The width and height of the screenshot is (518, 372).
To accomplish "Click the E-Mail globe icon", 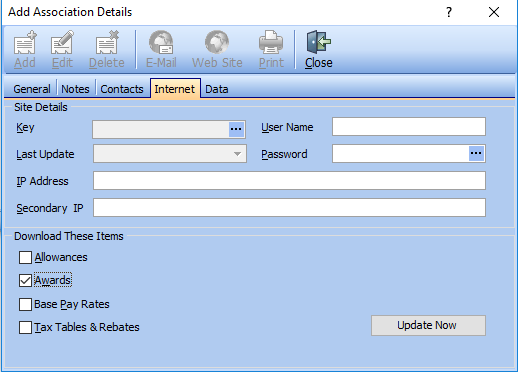I will pyautogui.click(x=161, y=42).
